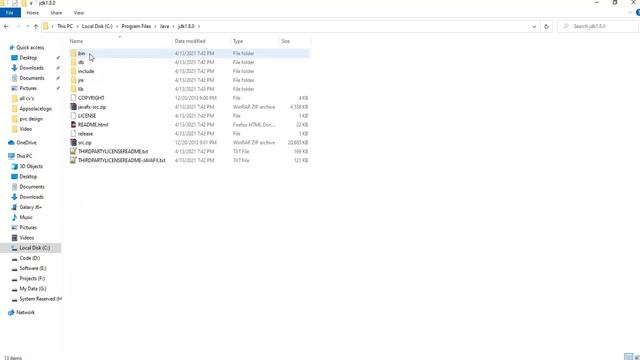
Task: Click the THIRDPARTYLICENSEREADME-JAVAFX.txt file icon
Action: tap(73, 160)
